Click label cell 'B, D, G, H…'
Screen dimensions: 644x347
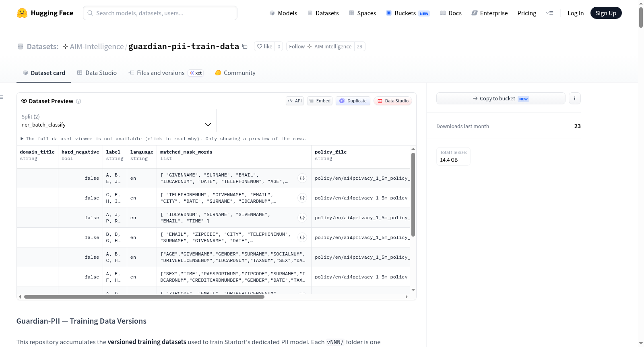click(x=115, y=237)
